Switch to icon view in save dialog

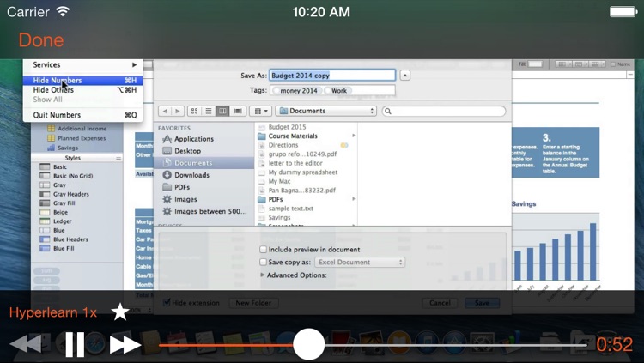[x=194, y=111]
